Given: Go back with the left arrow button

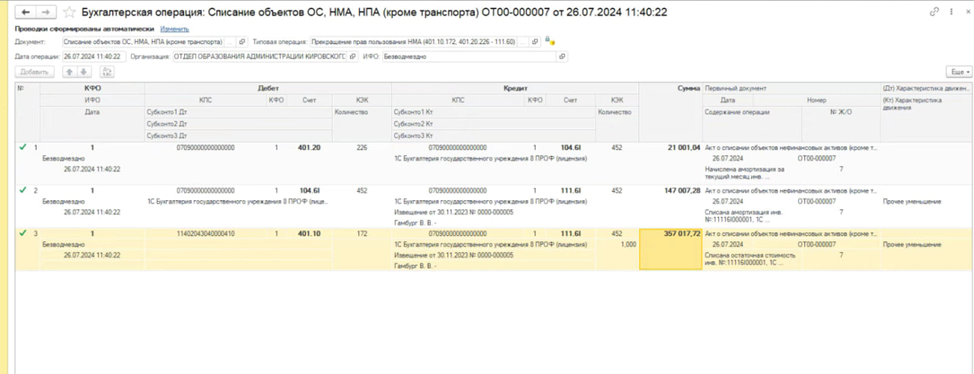Looking at the screenshot, I should click(x=25, y=12).
